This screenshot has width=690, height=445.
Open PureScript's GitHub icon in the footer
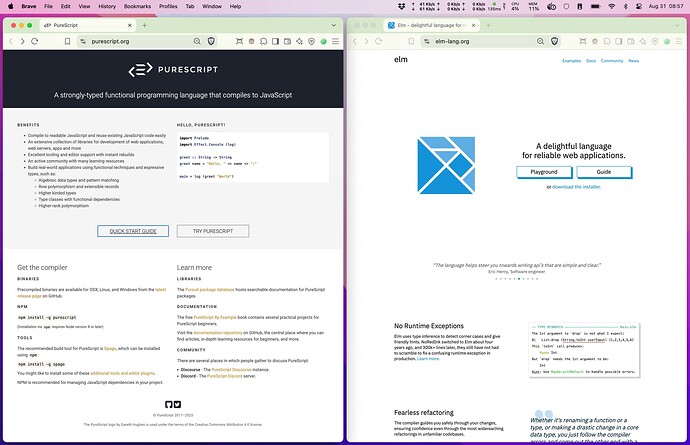[x=169, y=405]
